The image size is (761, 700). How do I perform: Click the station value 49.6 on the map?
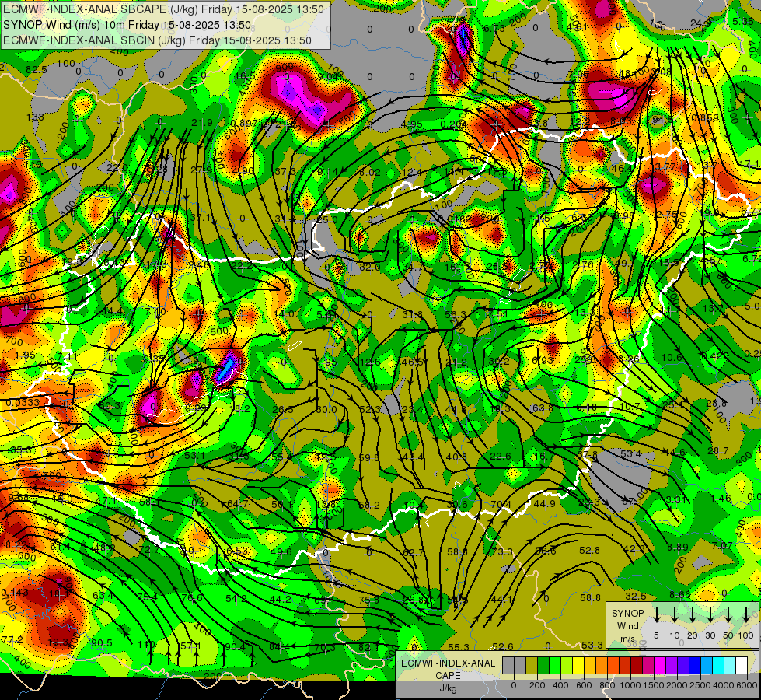[x=281, y=552]
